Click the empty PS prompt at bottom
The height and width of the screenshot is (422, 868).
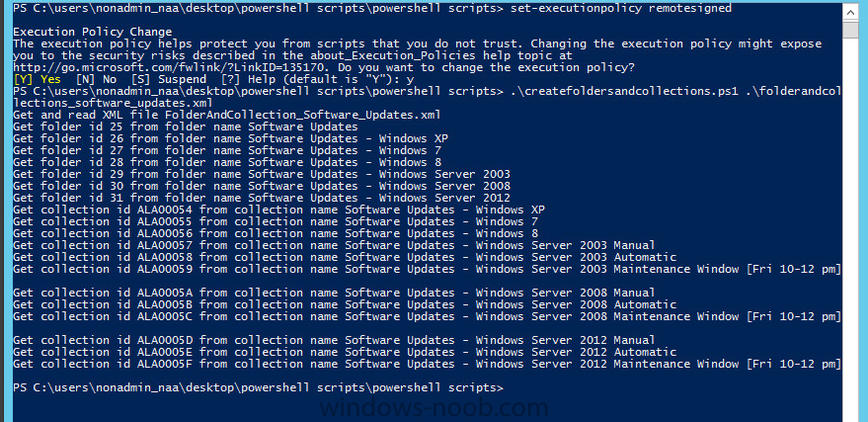click(258, 387)
